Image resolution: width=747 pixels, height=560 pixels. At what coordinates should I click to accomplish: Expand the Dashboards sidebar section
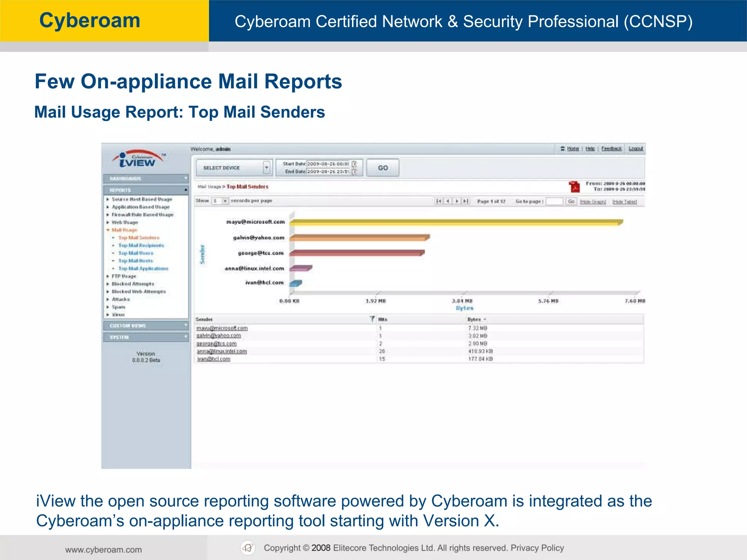pos(146,179)
